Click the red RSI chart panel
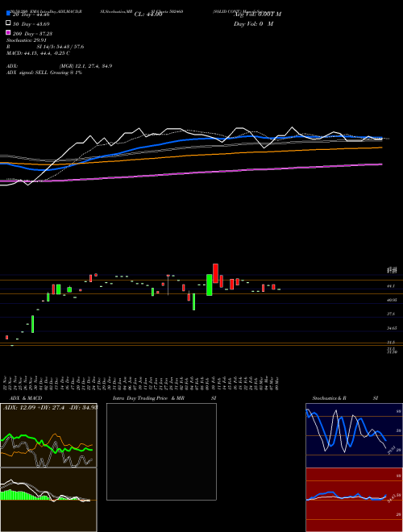Viewport: 403px width, 532px height. click(354, 500)
